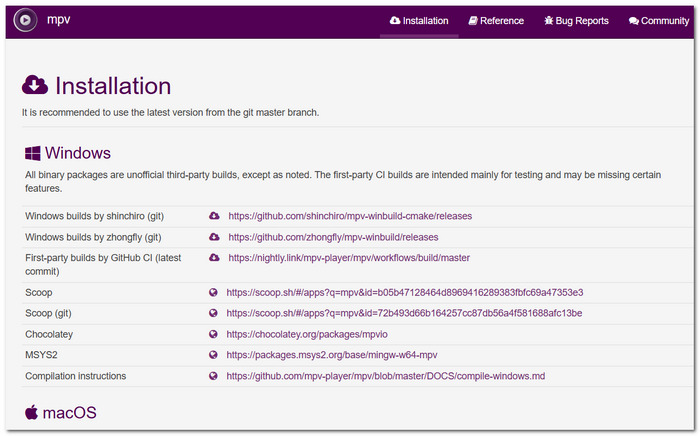The image size is (700, 436).
Task: Open the scoop.sh link ending in afc13be
Action: pos(404,313)
